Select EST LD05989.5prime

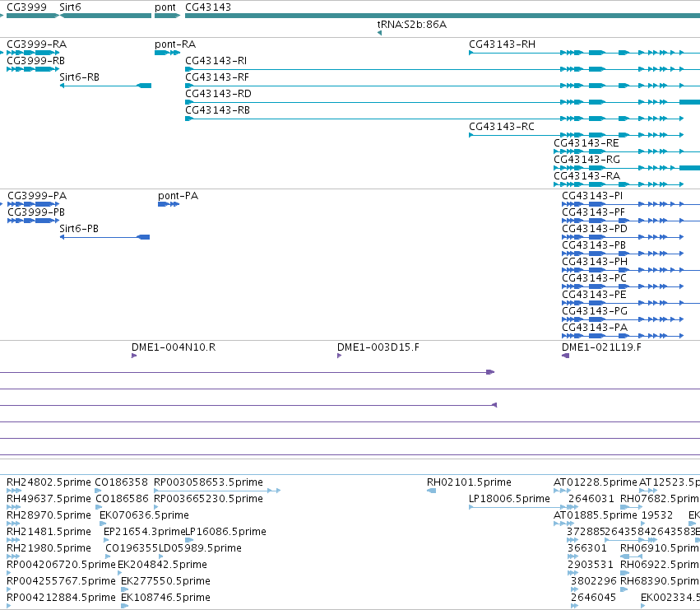[200, 549]
